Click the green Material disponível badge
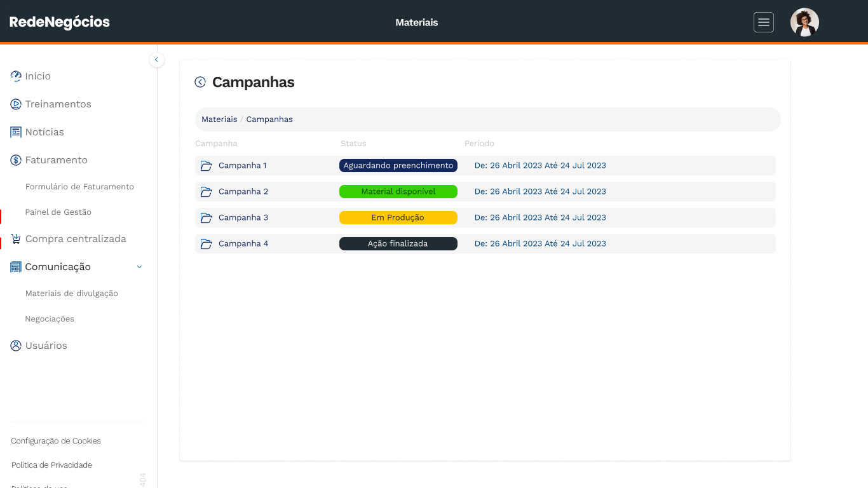This screenshot has height=488, width=868. coord(398,191)
